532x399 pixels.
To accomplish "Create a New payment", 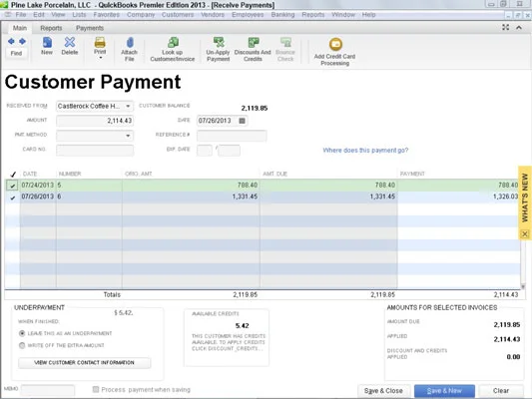I will point(47,46).
